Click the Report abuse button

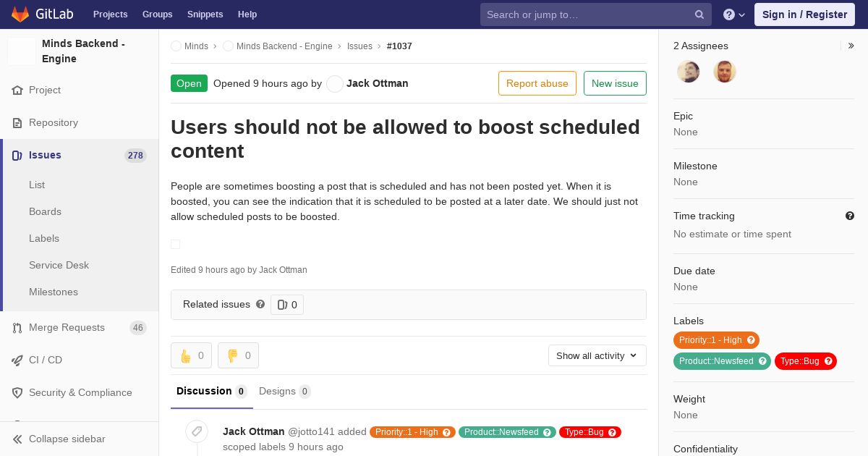pos(537,83)
